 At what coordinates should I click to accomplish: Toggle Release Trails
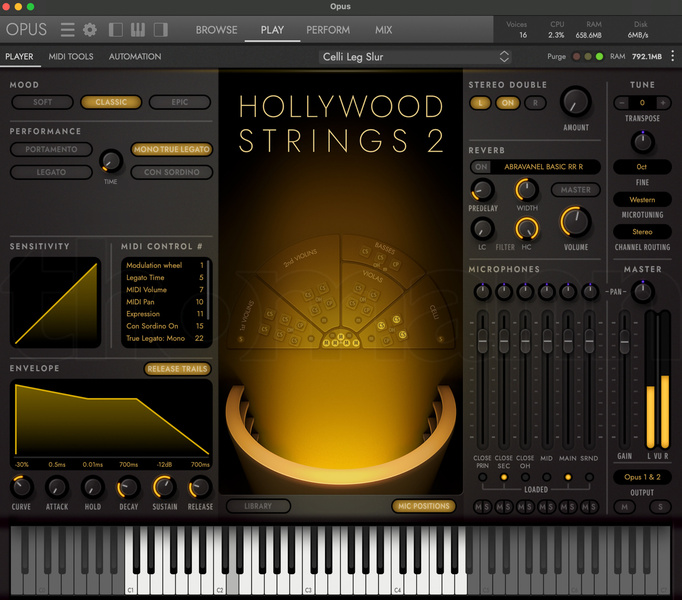(x=177, y=369)
